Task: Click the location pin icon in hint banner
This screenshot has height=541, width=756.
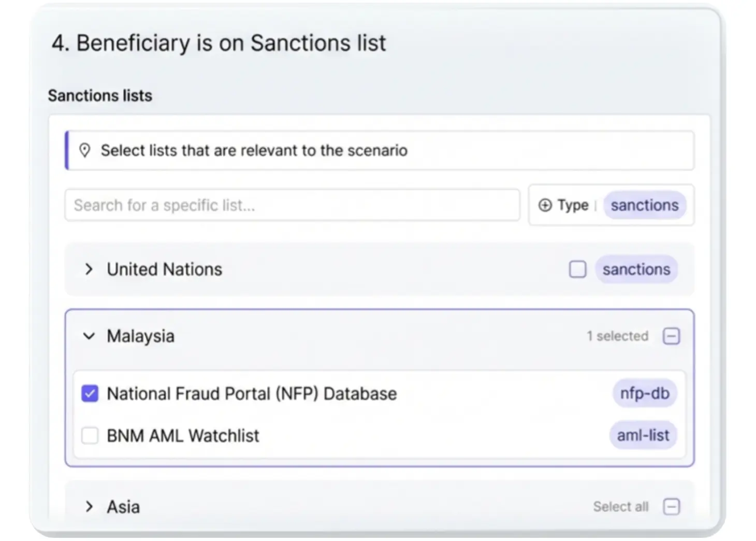Action: click(85, 150)
